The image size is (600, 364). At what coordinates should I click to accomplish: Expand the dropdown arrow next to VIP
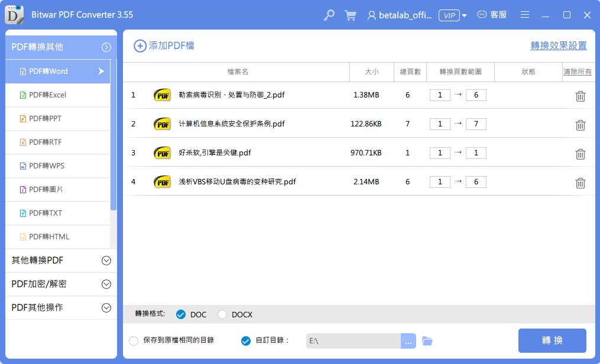[464, 16]
